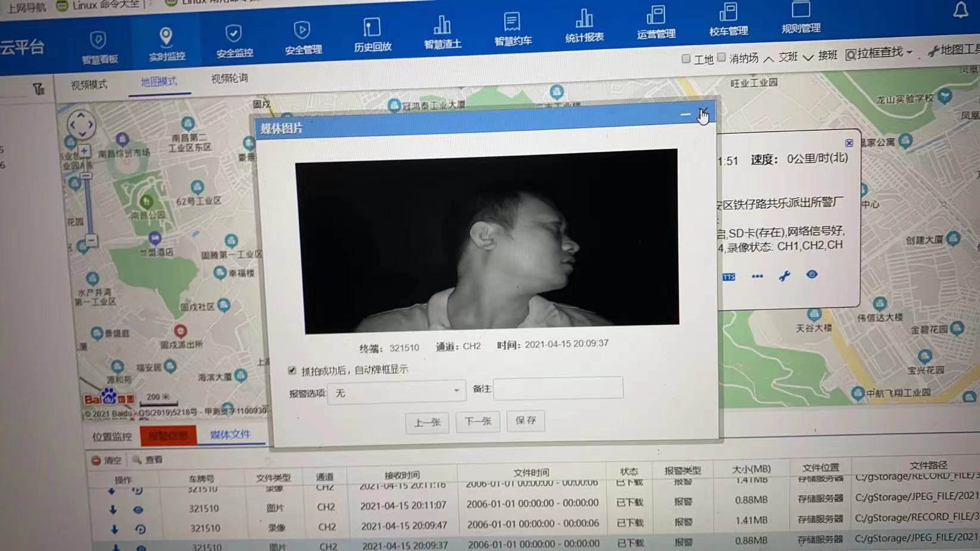This screenshot has width=980, height=551.
Task: Open 智慧渣土 module
Action: (442, 32)
